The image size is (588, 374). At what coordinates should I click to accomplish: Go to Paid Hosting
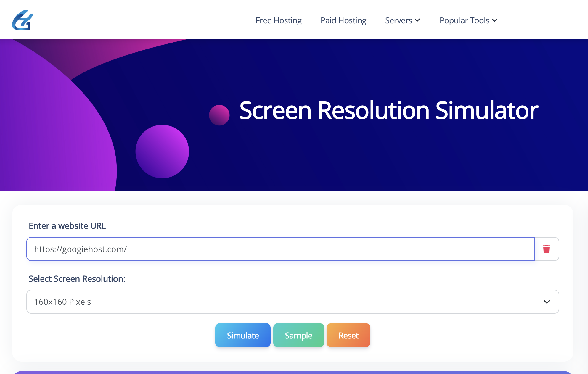coord(343,20)
